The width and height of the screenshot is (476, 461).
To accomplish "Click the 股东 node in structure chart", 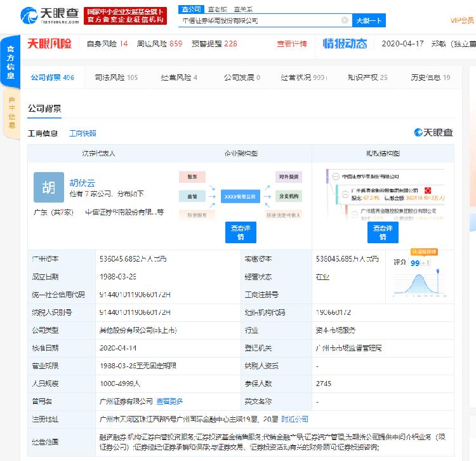I will 192,177.
